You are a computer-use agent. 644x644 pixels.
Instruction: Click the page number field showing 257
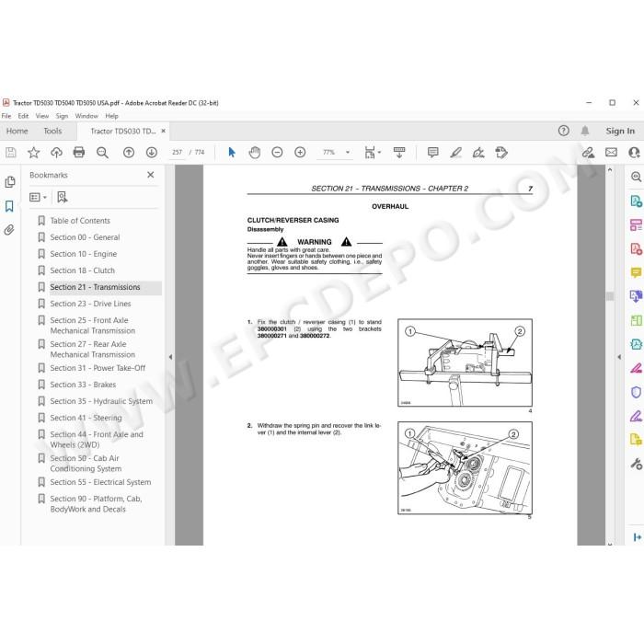coord(177,153)
